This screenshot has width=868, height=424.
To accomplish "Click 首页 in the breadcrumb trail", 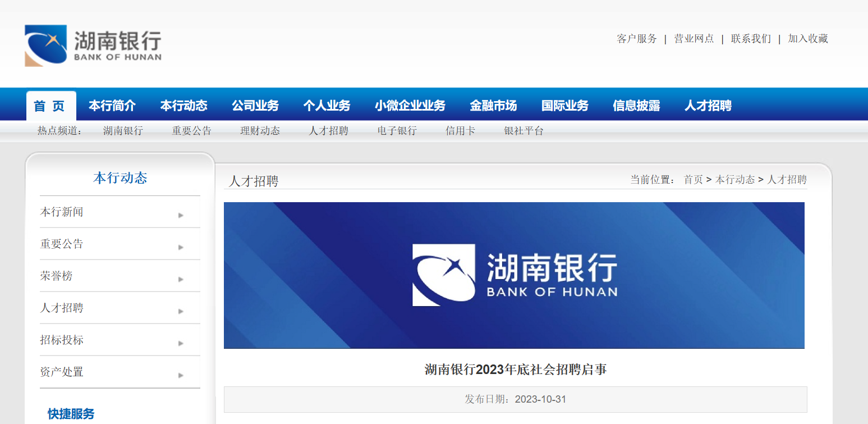I will 693,180.
